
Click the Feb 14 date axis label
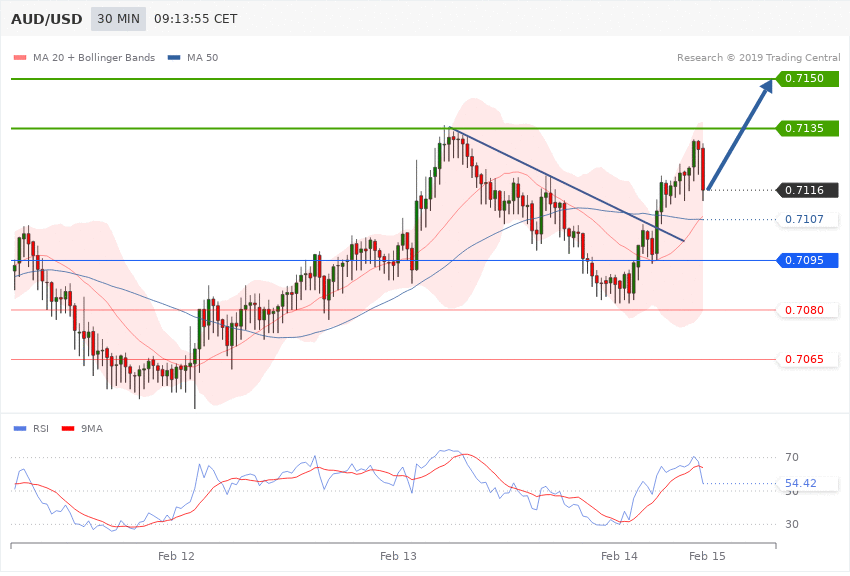(620, 556)
